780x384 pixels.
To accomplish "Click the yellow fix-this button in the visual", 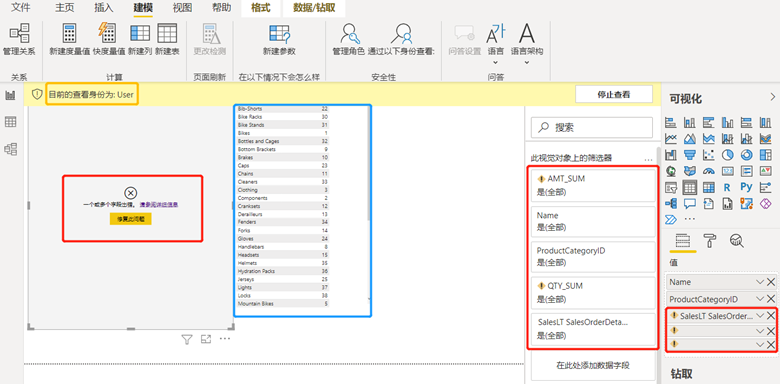I will tap(130, 218).
